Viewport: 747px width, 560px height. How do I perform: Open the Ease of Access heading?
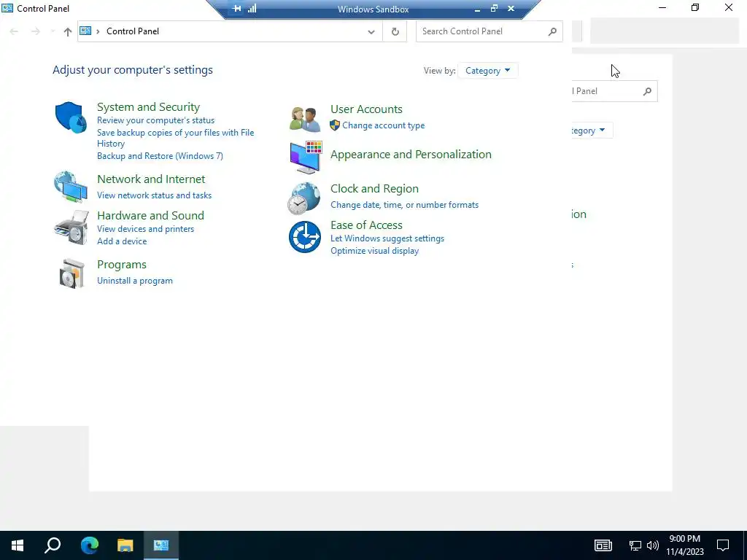point(366,225)
